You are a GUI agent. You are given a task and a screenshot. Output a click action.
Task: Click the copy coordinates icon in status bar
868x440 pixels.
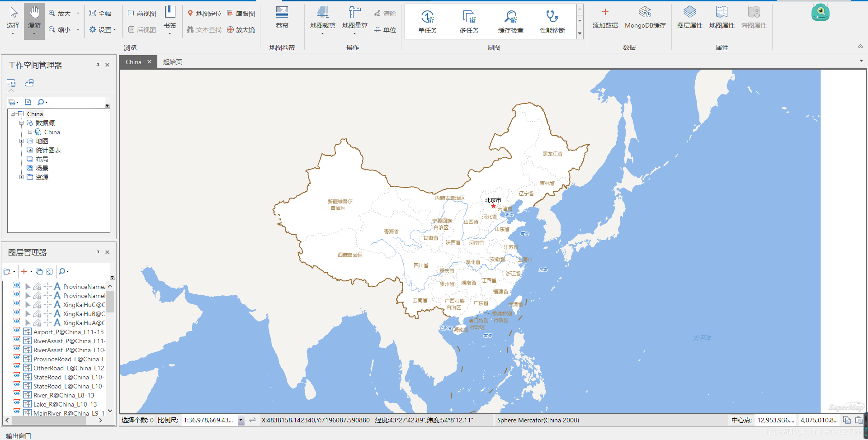point(847,420)
